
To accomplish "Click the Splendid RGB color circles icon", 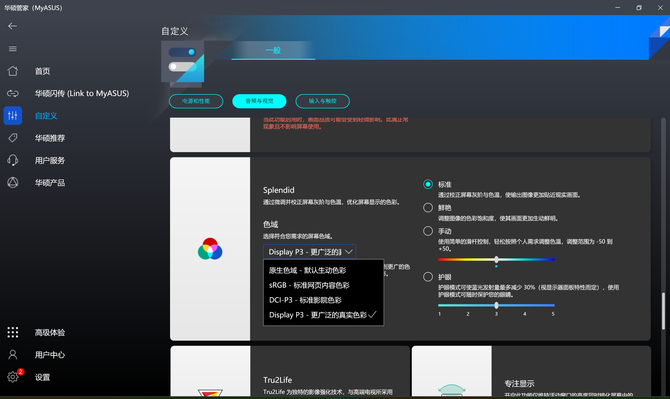I will [x=210, y=249].
